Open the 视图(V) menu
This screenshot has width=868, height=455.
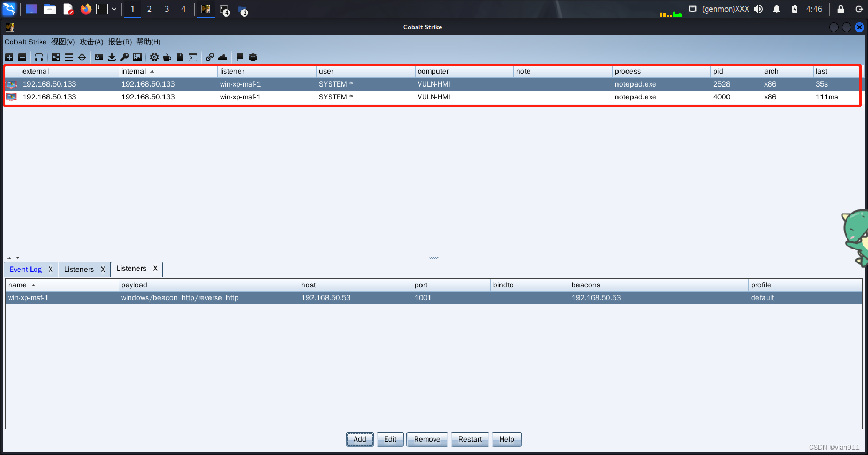click(x=63, y=42)
